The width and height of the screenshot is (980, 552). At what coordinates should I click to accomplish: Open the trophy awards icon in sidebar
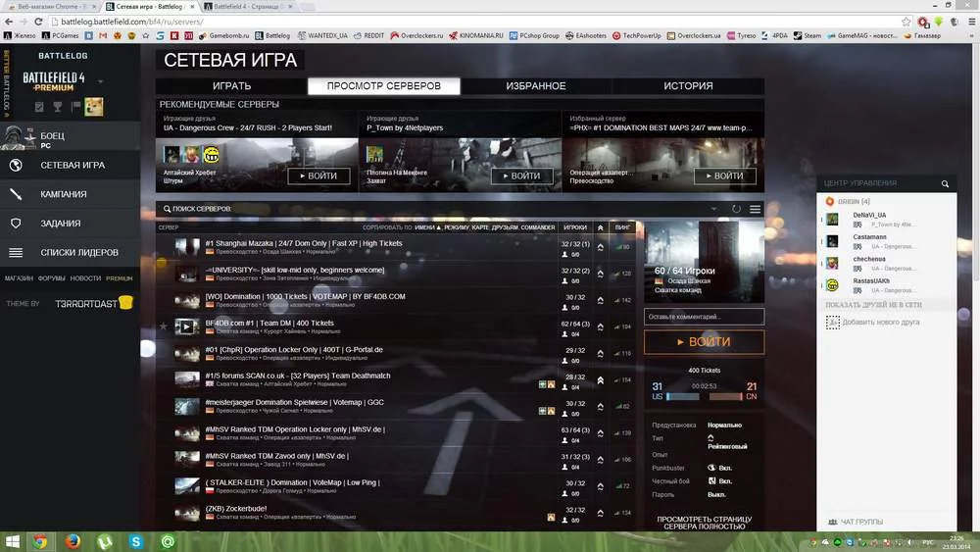point(58,107)
